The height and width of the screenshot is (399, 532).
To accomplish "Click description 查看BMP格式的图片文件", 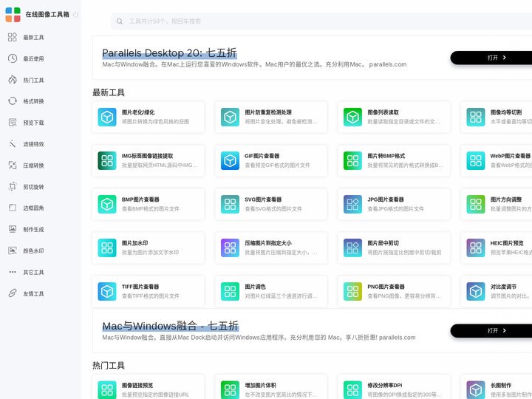I will tap(150, 208).
